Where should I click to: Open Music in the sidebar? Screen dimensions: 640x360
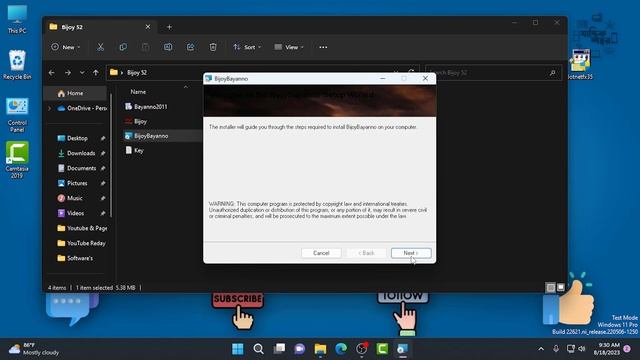click(75, 198)
